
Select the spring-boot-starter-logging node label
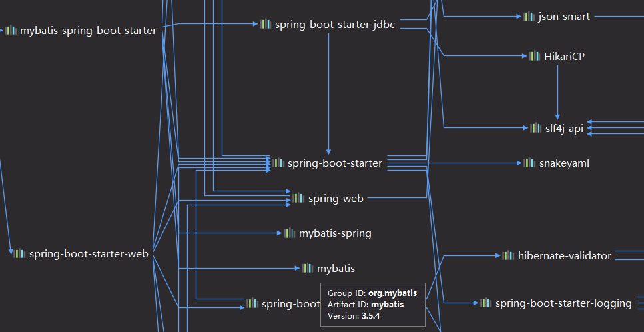pos(563,303)
